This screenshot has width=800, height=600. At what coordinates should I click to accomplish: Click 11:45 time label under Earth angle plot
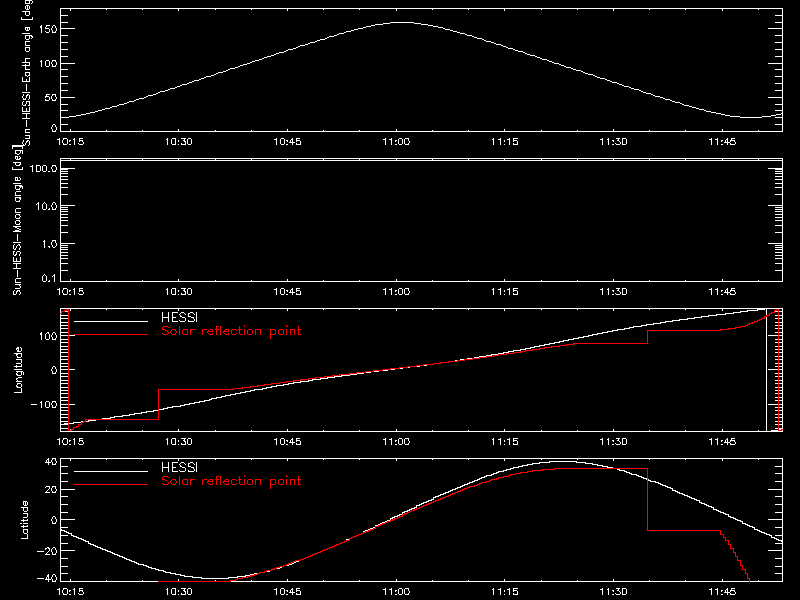click(722, 141)
